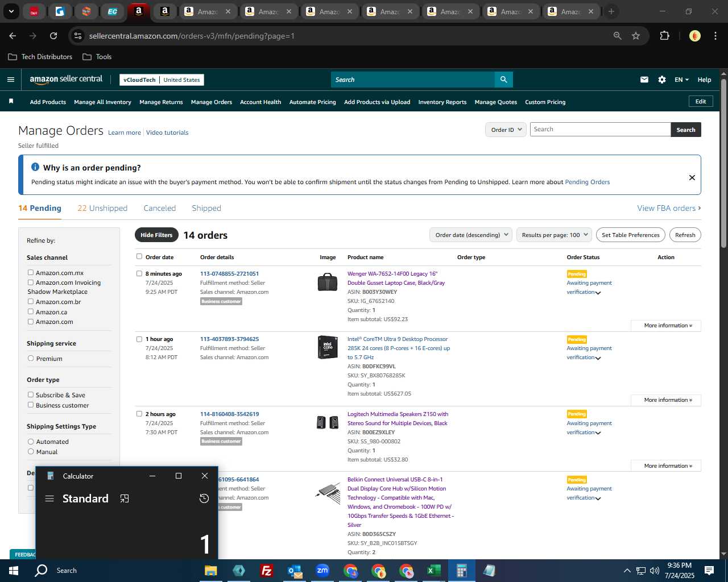Open Results per page dropdown

click(555, 235)
